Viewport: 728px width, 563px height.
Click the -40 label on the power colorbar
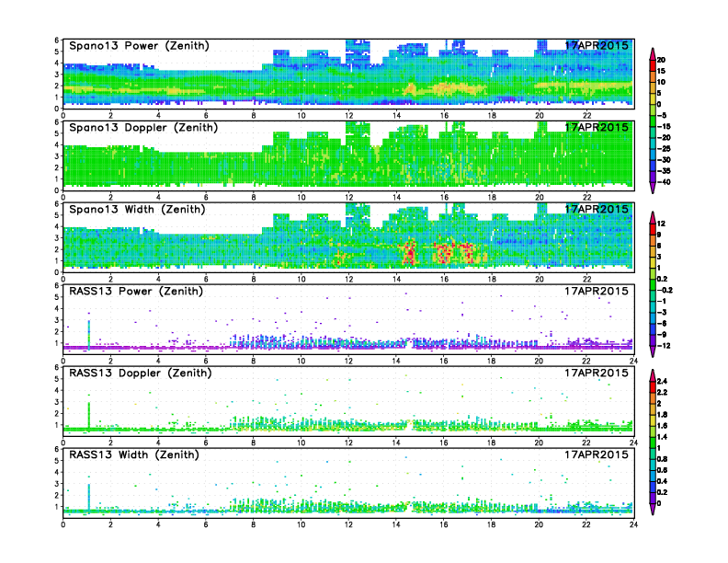click(664, 182)
